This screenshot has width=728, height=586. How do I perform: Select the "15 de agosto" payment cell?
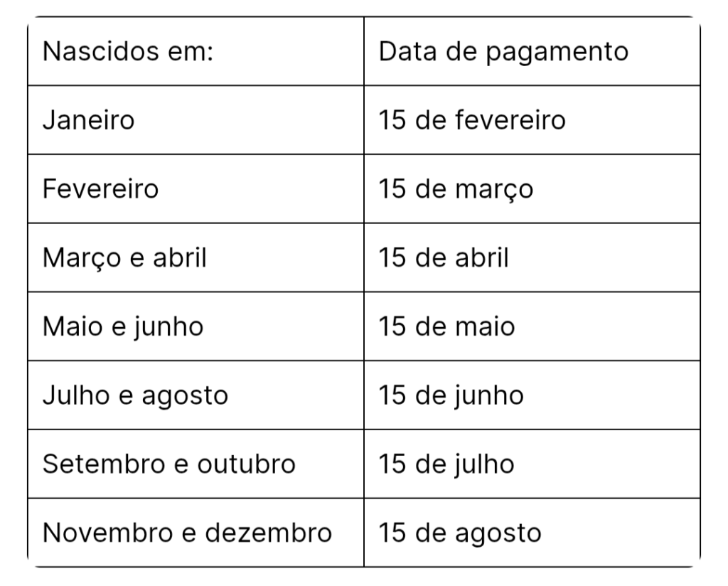click(460, 533)
